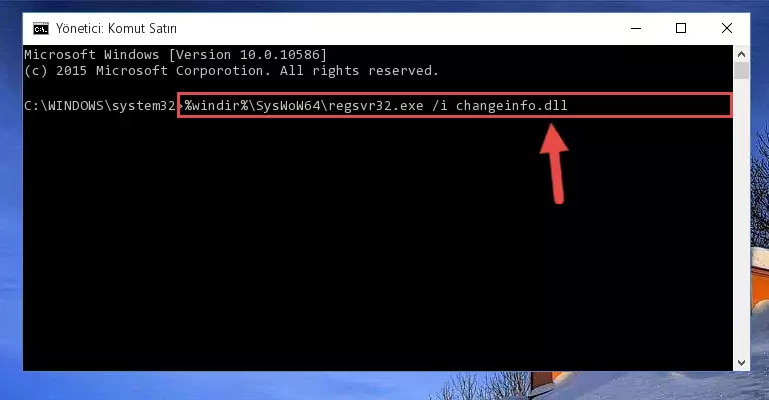Click the scrollbar down arrow
769x400 pixels.
coord(741,363)
